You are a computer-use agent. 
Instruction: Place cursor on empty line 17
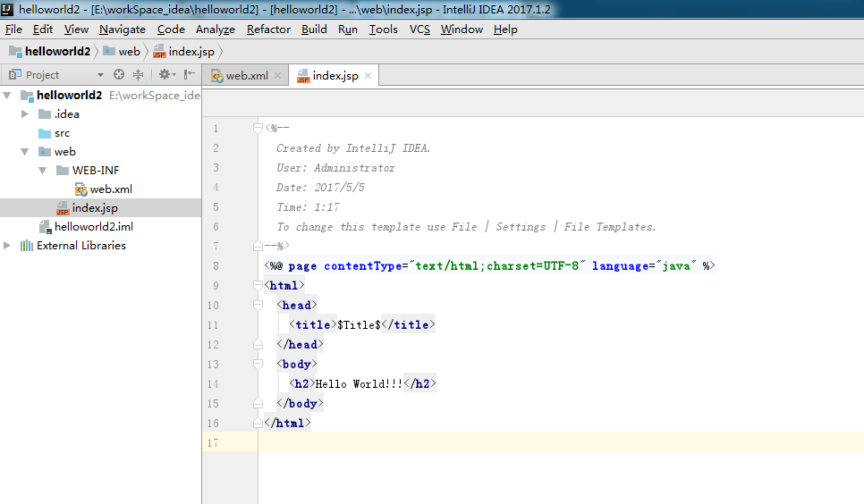point(561,442)
